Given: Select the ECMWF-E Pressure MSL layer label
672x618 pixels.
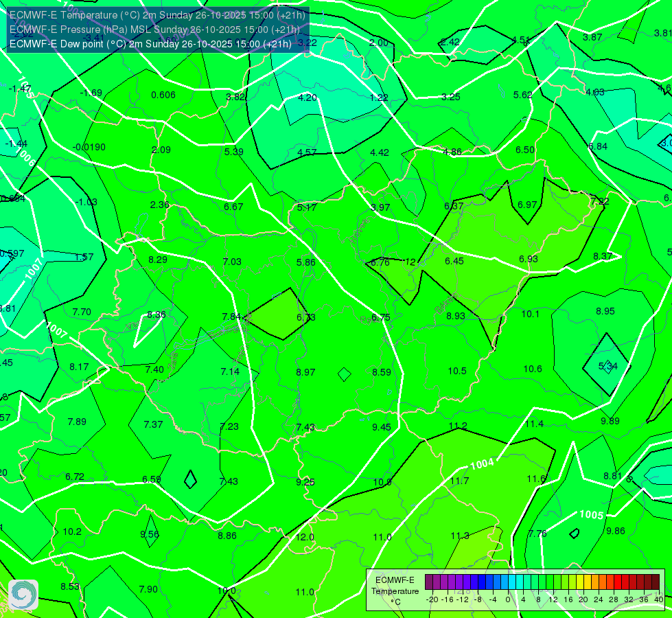Looking at the screenshot, I should pyautogui.click(x=154, y=30).
